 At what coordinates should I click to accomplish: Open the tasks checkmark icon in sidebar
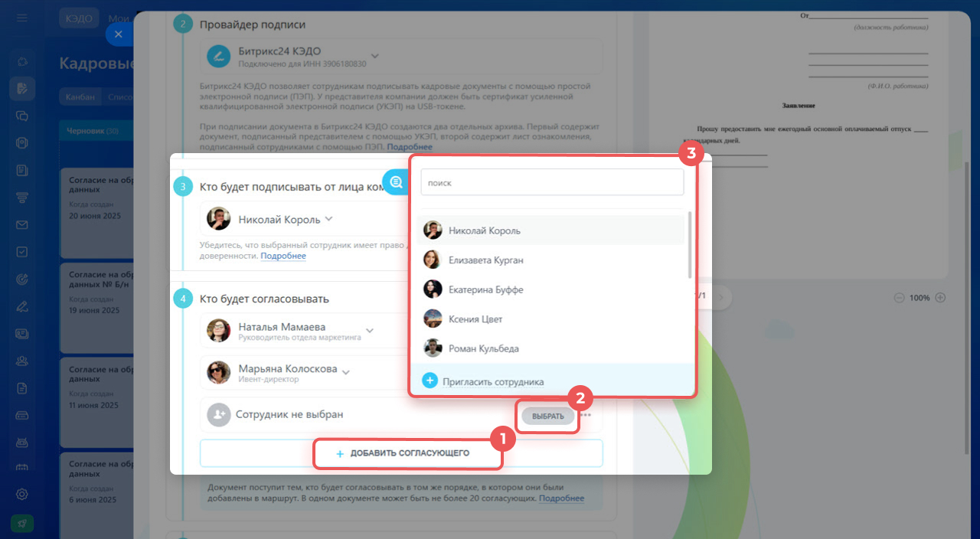click(x=22, y=251)
